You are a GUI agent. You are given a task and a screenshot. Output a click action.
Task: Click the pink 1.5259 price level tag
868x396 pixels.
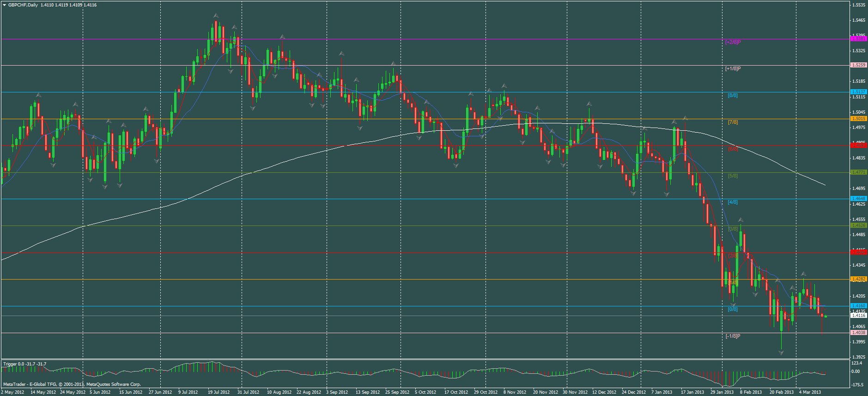[x=858, y=65]
